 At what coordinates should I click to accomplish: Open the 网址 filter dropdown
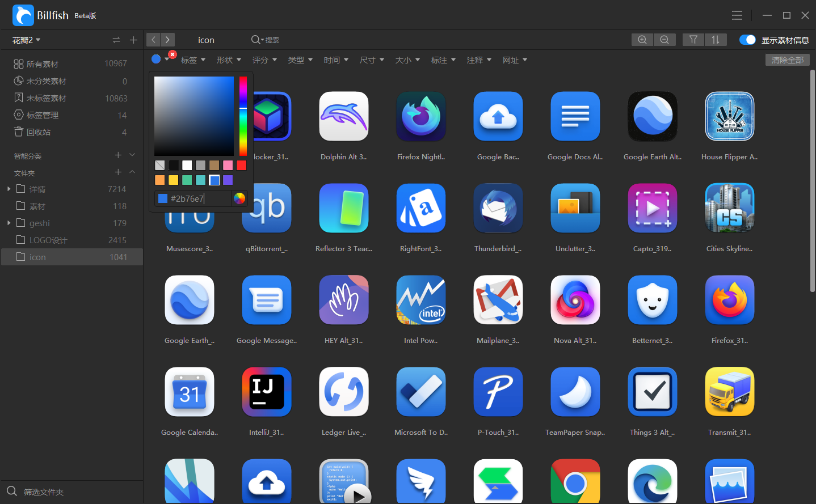515,60
